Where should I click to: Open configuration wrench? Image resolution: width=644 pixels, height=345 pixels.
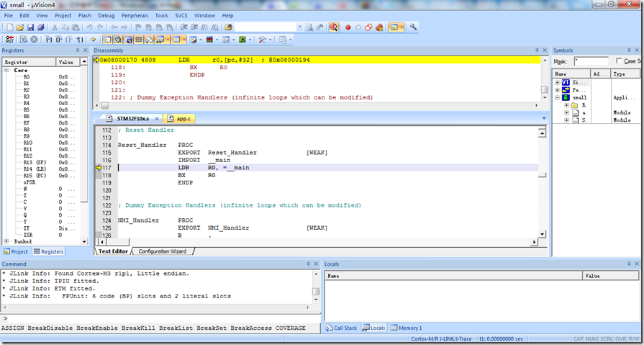tap(414, 27)
